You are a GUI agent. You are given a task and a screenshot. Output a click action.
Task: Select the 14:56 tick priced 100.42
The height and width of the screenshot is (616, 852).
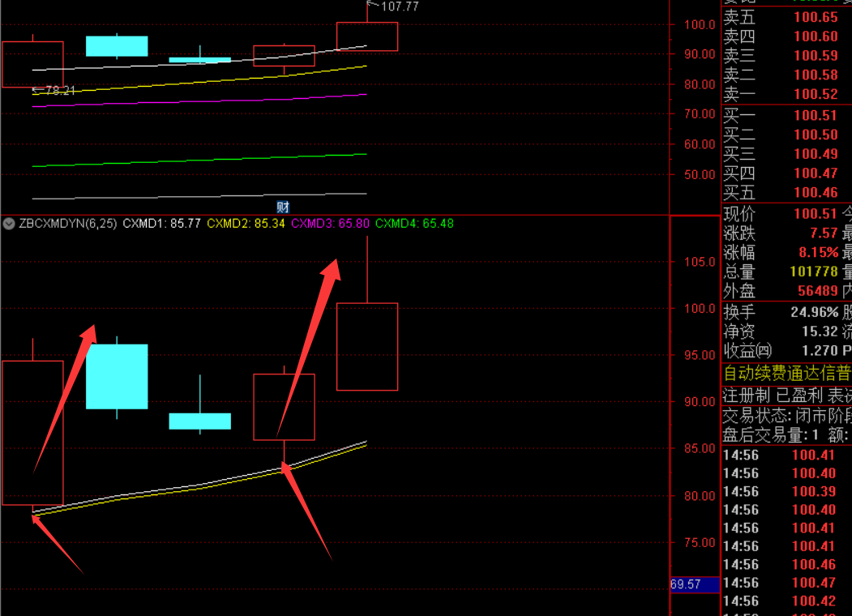(x=780, y=601)
